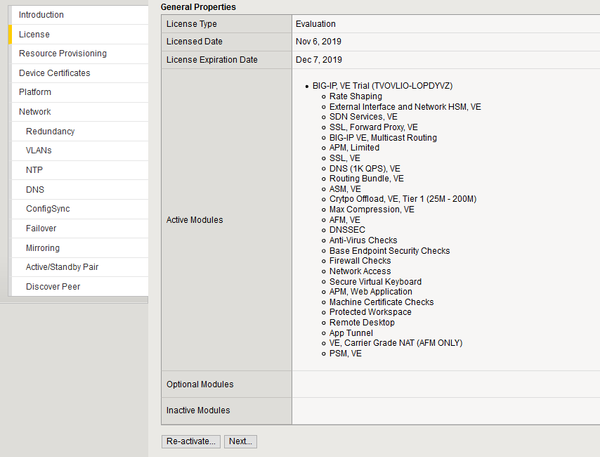
Task: Open the Mirroring step
Action: pyautogui.click(x=43, y=248)
